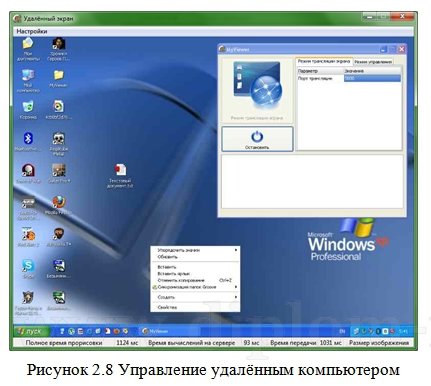
Task: Click the EN language indicator in taskbar
Action: click(x=342, y=331)
